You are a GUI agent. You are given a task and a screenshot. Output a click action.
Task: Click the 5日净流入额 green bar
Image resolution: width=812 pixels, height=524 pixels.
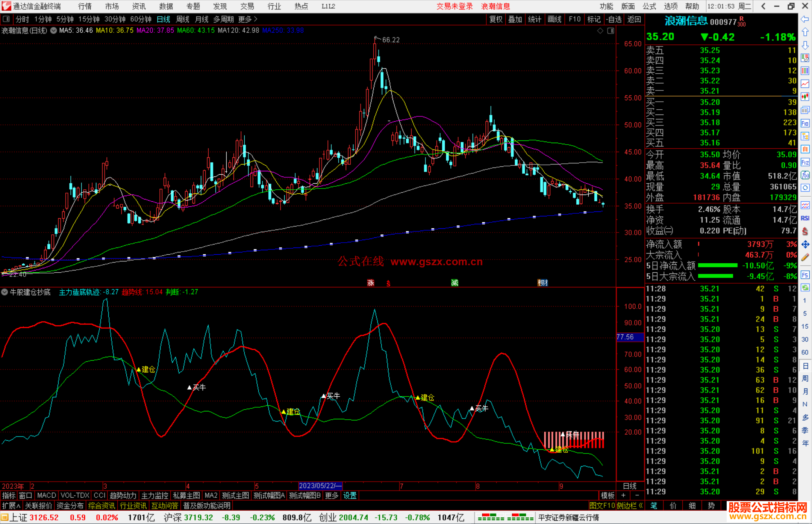[717, 266]
